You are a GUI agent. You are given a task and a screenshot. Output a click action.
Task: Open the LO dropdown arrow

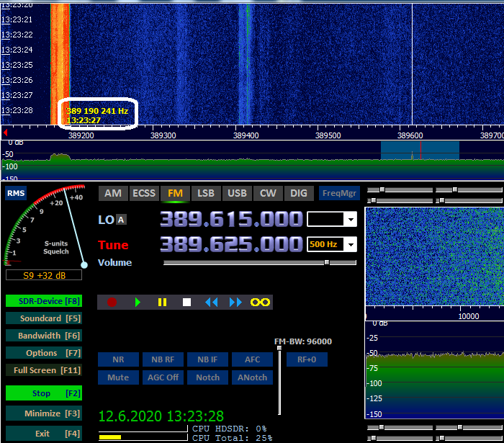click(x=351, y=220)
